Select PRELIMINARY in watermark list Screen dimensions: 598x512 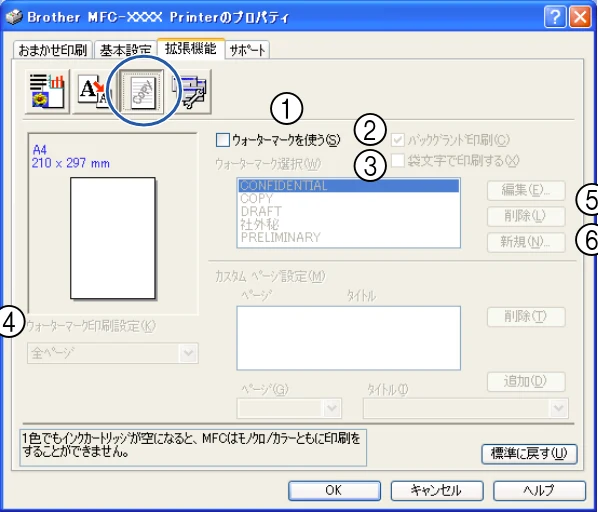349,237
